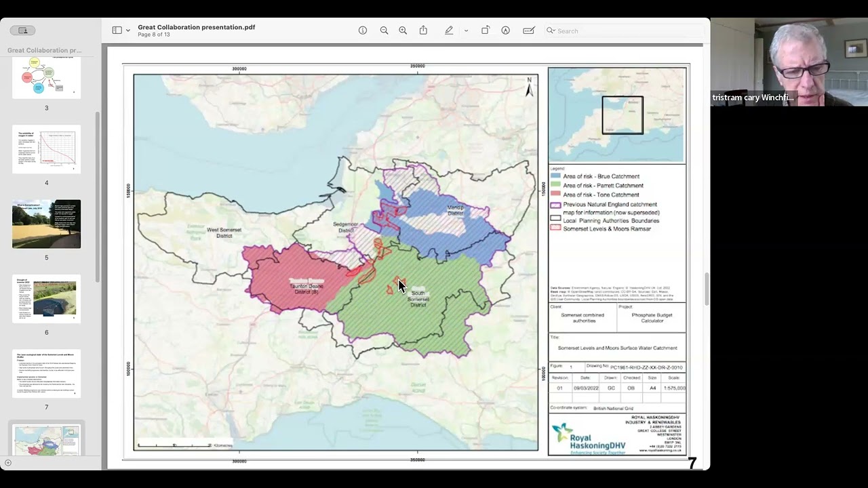Click the Royal HaskoningDHV logo
868x488 pixels.
tap(588, 439)
